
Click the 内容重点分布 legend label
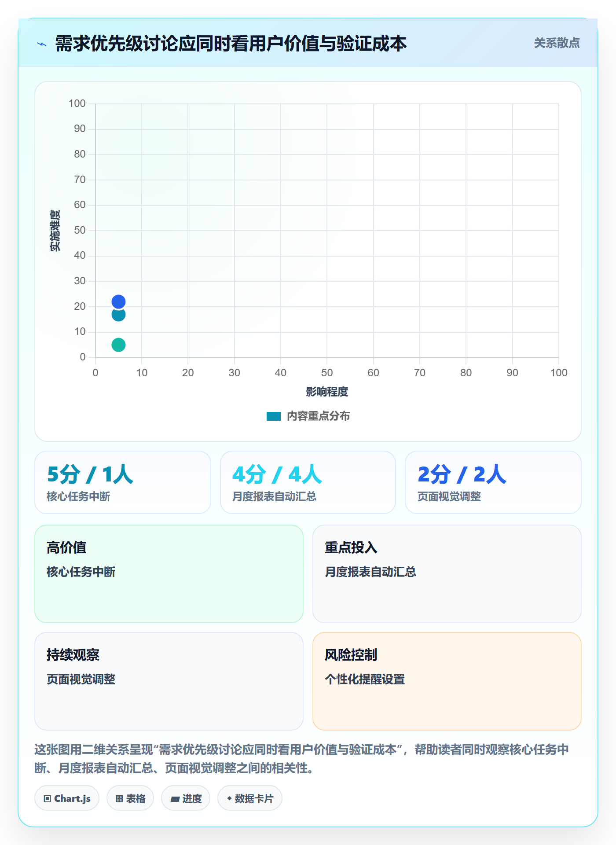coord(318,416)
